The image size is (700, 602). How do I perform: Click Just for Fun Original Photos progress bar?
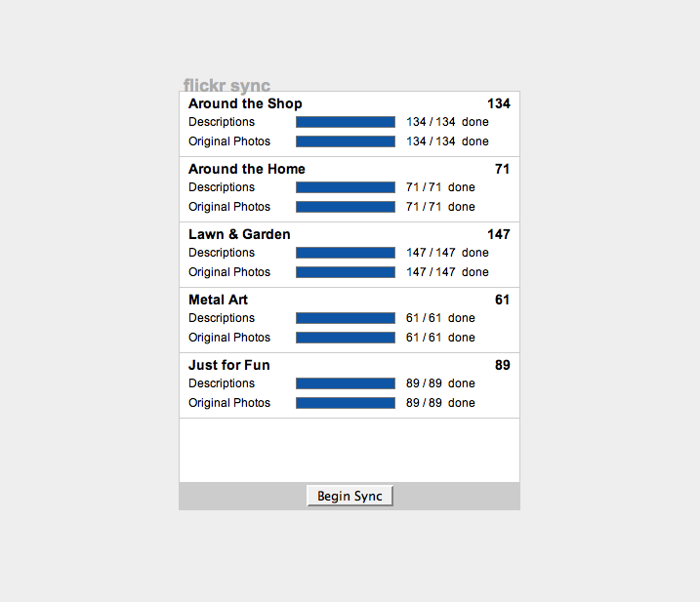(346, 403)
